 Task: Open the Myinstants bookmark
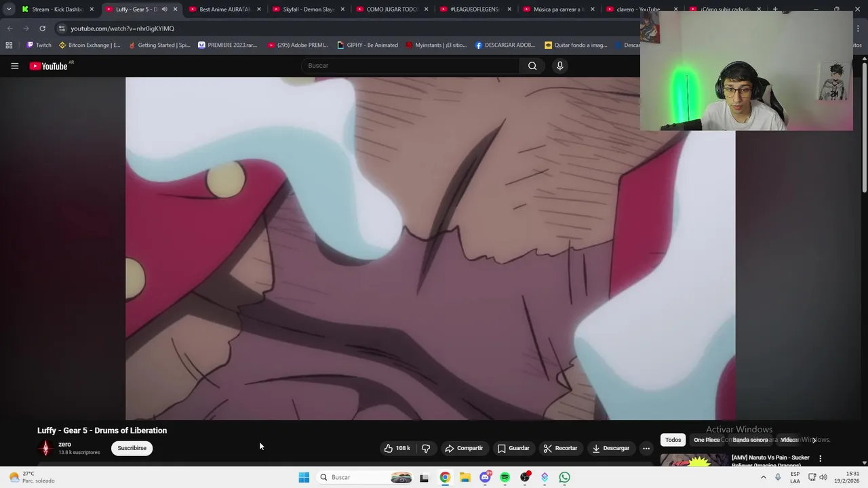436,45
